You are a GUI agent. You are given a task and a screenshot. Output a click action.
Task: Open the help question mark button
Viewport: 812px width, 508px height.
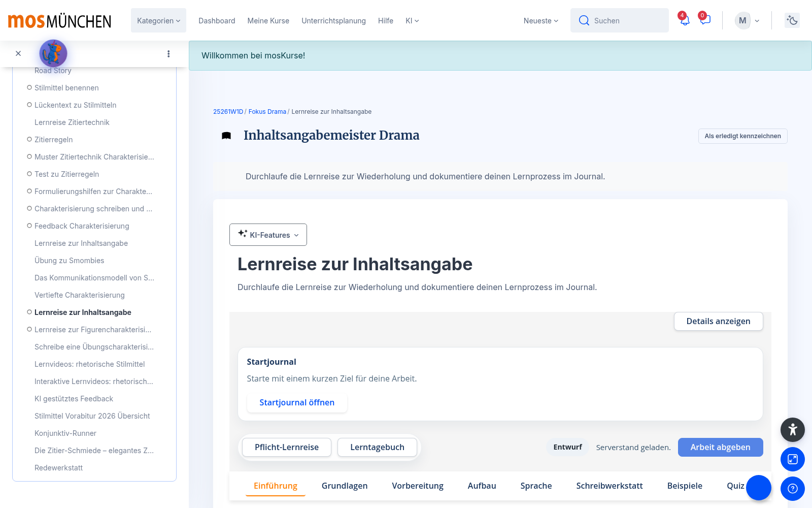click(793, 489)
